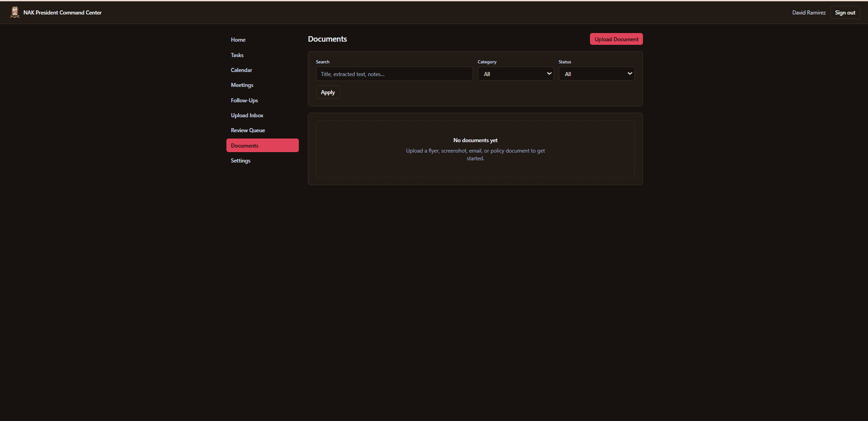
Task: Click the empty documents placeholder area
Action: tap(475, 149)
